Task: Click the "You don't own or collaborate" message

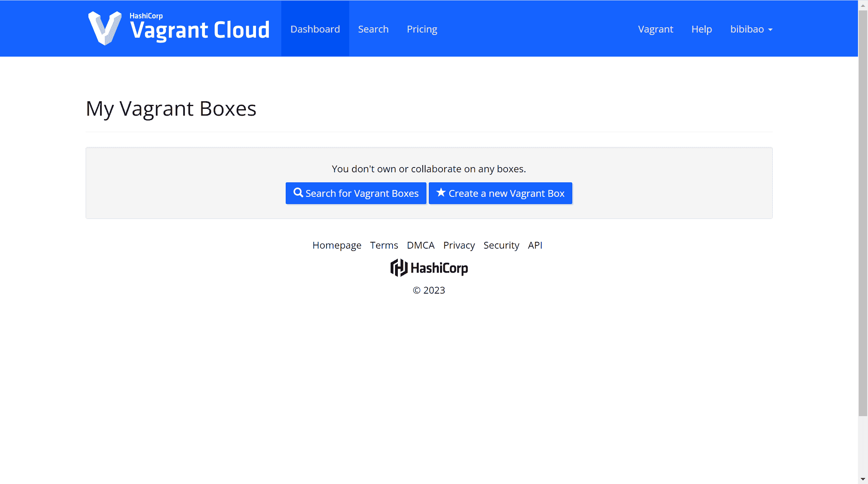Action: click(429, 169)
